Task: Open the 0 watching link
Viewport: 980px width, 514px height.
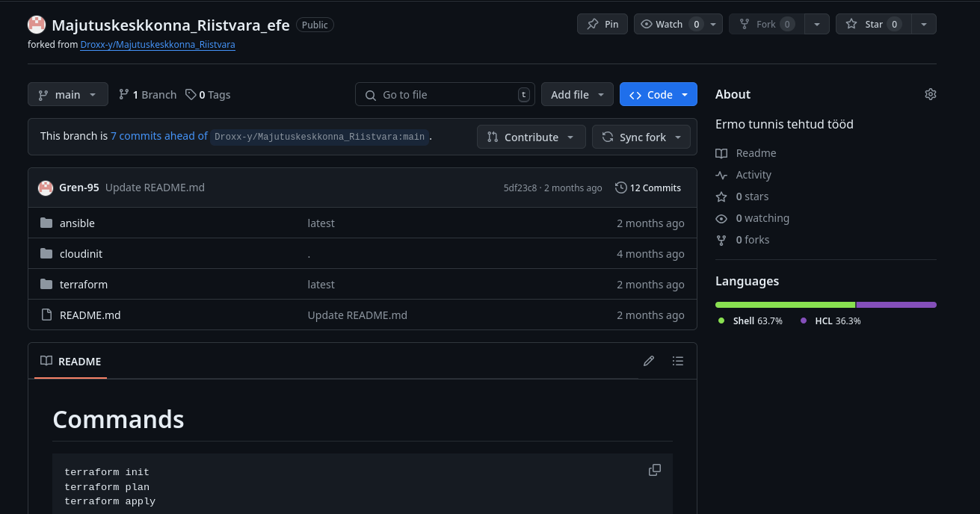Action: tap(762, 218)
